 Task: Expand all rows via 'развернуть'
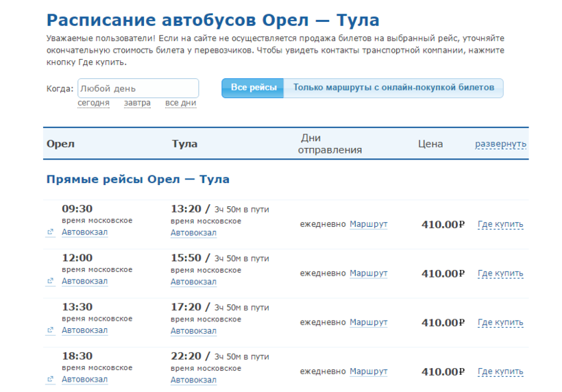pos(500,144)
